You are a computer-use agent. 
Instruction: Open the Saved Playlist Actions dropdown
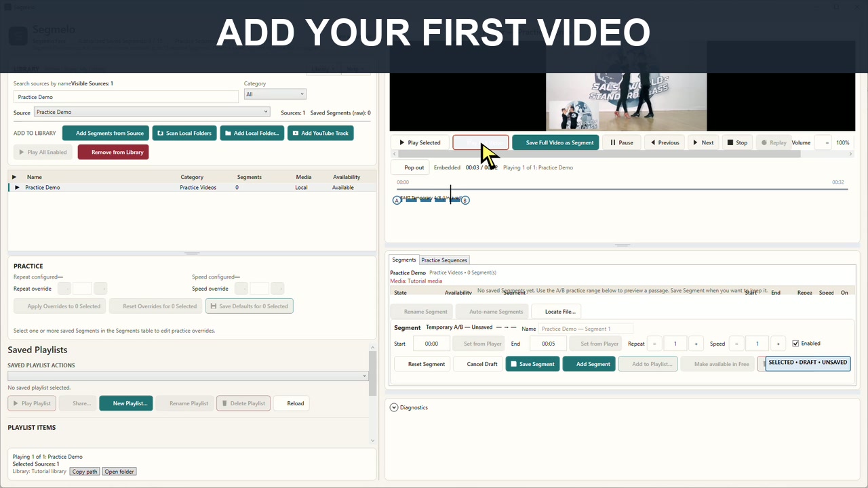coord(188,375)
